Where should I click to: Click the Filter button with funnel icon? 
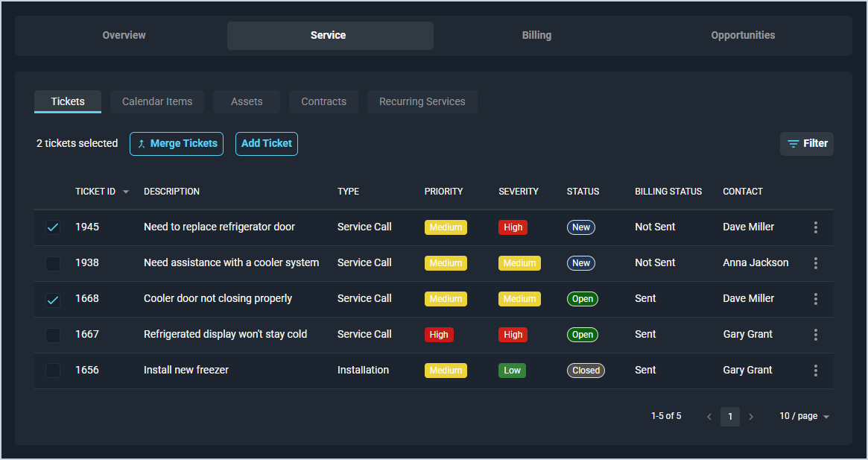(807, 144)
